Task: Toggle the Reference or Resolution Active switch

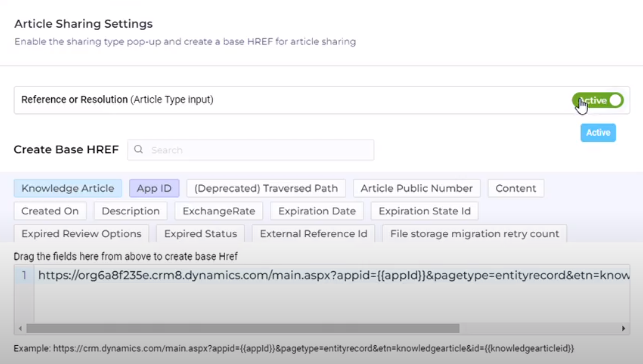Action: 598,100
